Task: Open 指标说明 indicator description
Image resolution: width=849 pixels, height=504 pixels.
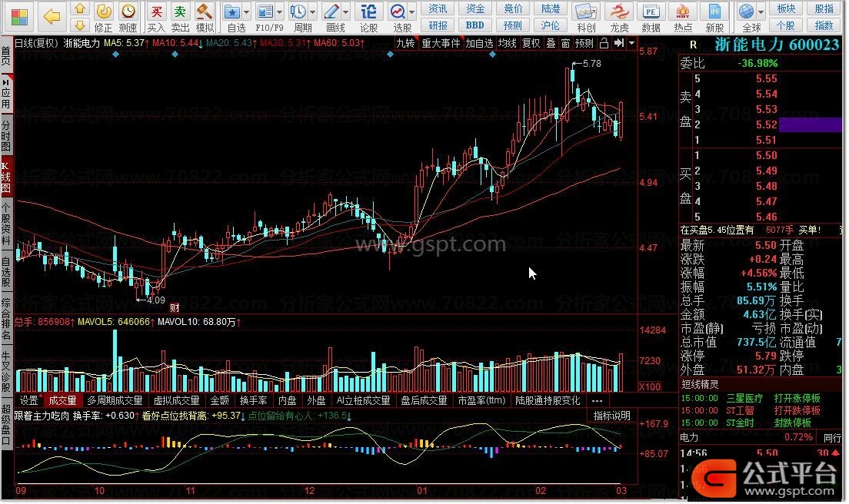Action: (612, 416)
